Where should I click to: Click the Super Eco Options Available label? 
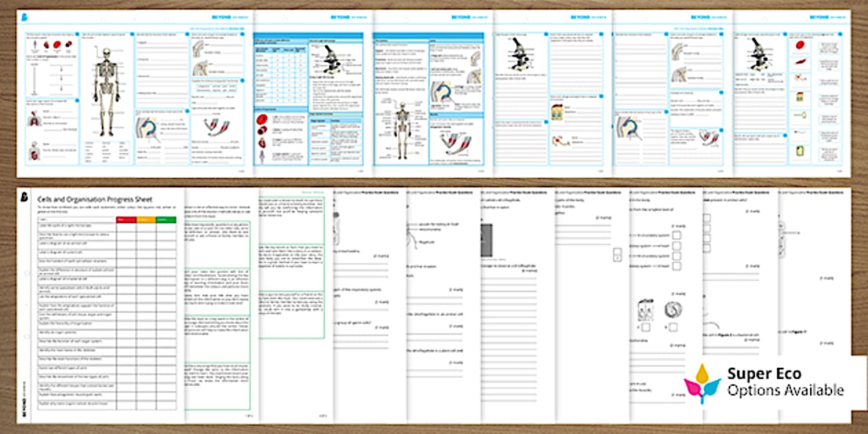pyautogui.click(x=785, y=382)
